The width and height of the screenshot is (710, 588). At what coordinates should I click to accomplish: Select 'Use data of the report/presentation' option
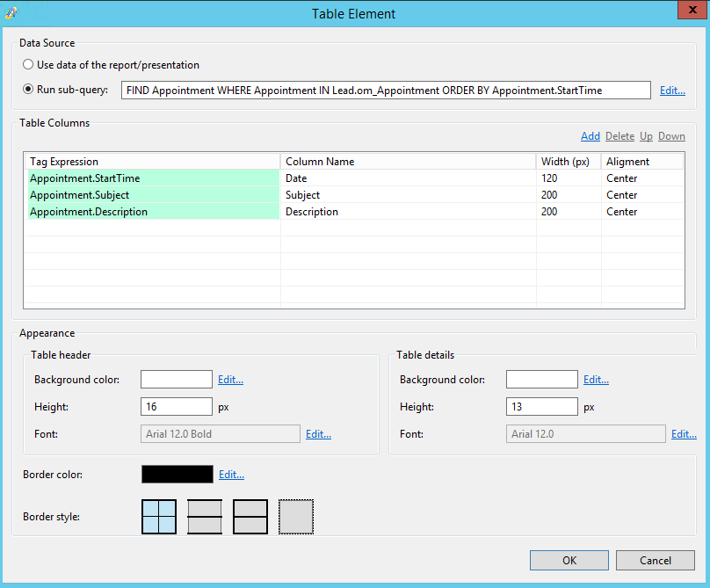tap(28, 64)
